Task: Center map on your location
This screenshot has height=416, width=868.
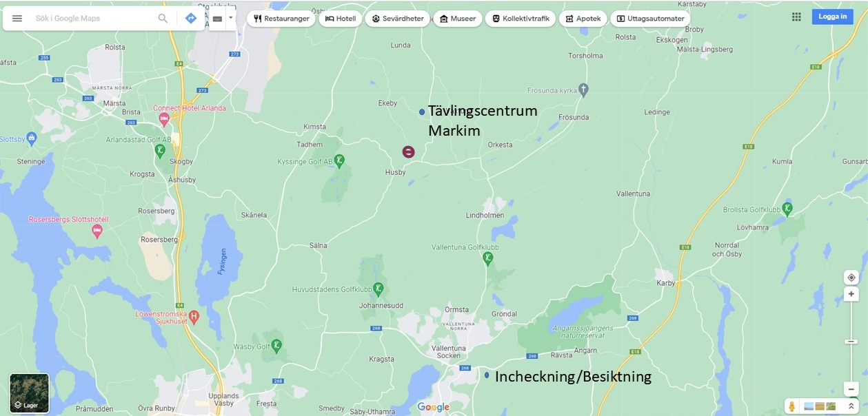Action: point(851,278)
